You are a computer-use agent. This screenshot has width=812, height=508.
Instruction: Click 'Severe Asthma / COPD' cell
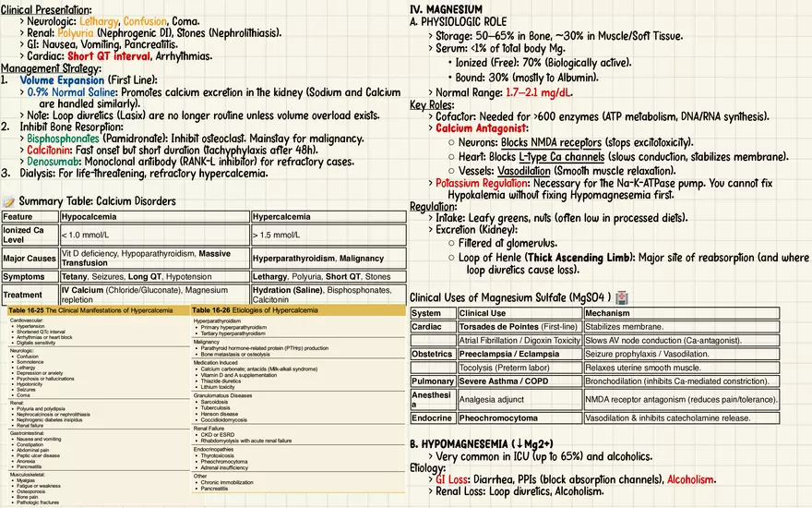[x=519, y=381]
